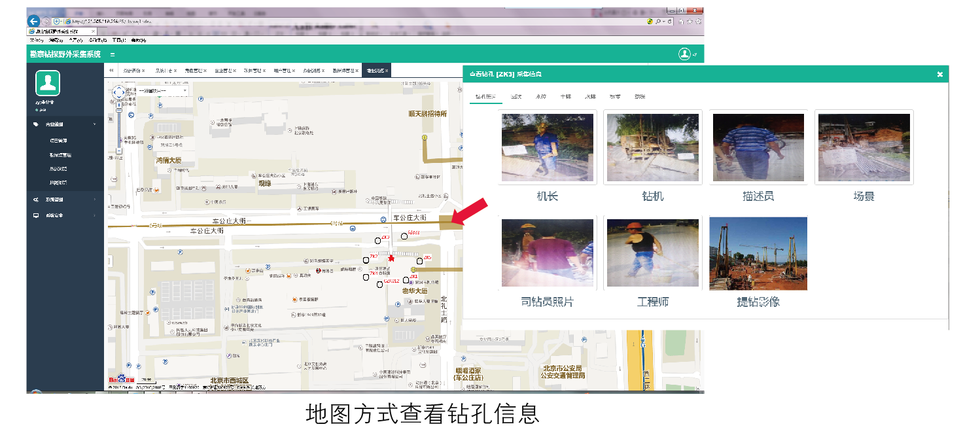Select the ZK1 borehole marker on the map
980x441 pixels.
(406, 280)
